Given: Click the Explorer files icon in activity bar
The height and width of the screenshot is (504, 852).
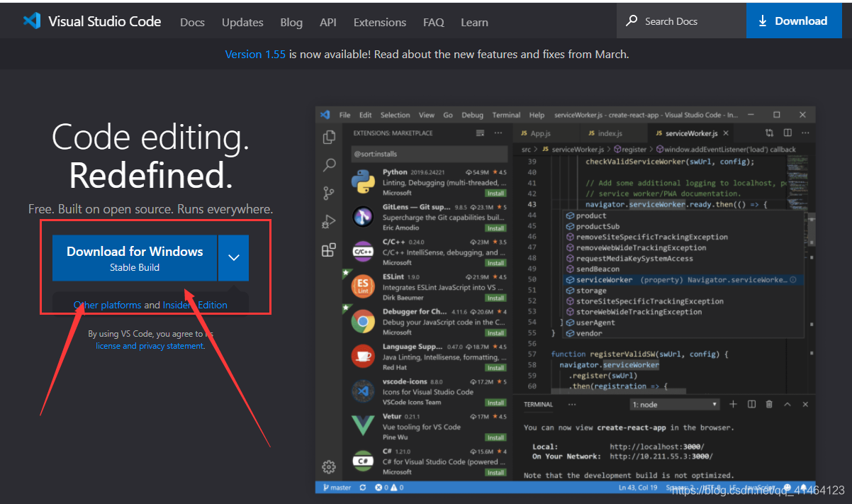Looking at the screenshot, I should (x=329, y=137).
